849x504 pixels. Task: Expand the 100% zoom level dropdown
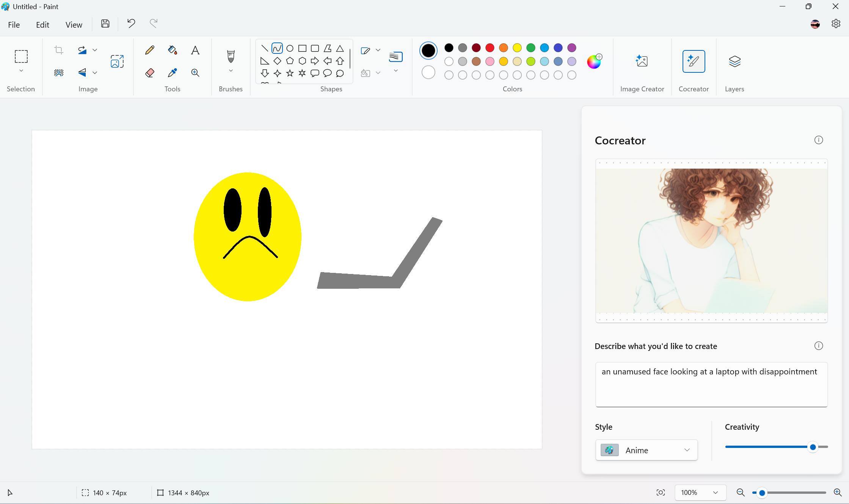[715, 493]
